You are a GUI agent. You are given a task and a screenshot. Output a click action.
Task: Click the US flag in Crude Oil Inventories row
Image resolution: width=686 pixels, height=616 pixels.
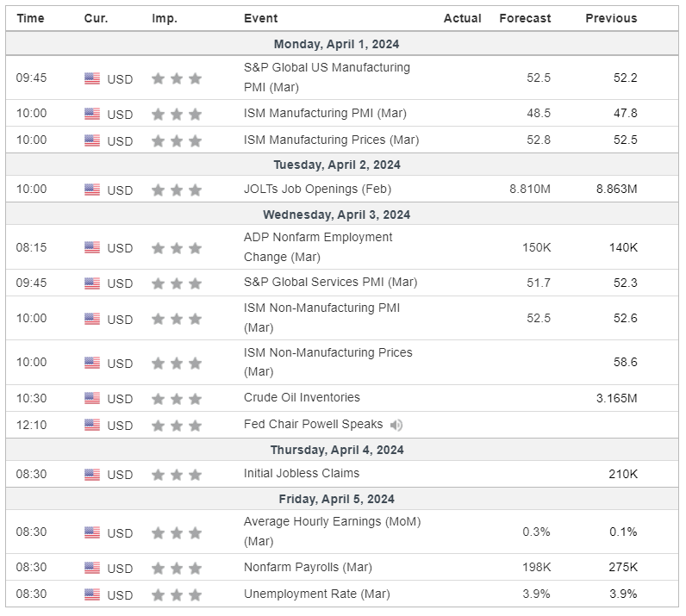tap(92, 398)
